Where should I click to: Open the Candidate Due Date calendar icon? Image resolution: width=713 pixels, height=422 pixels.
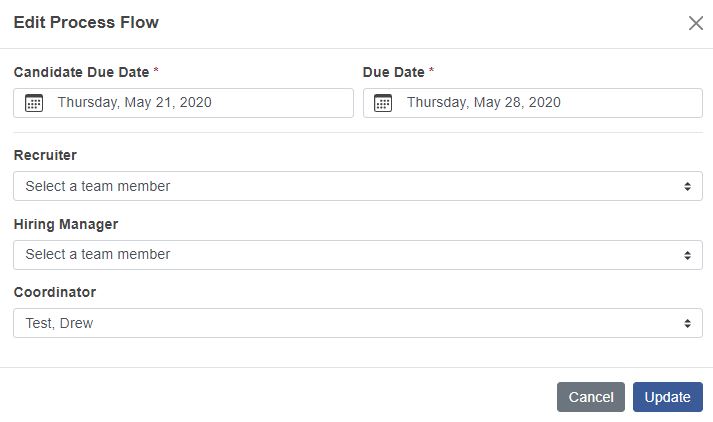34,102
